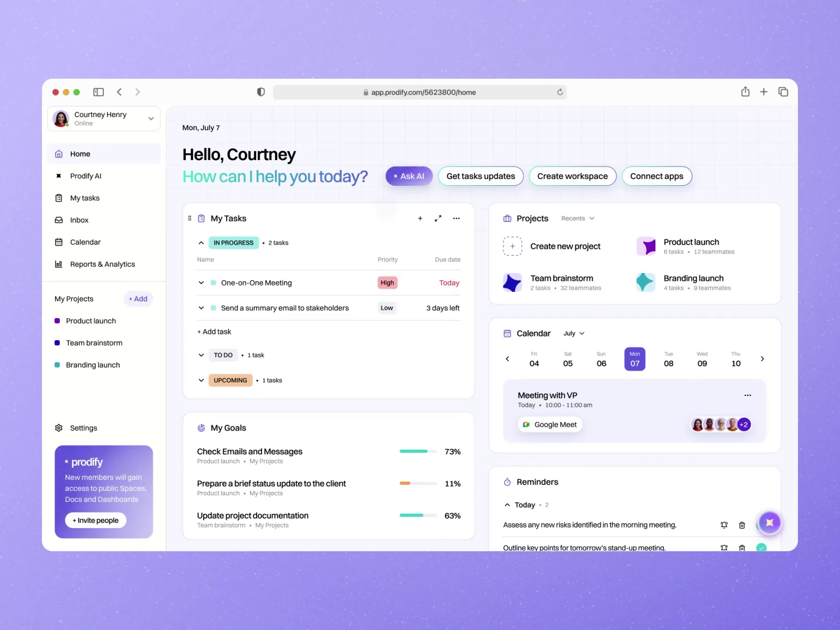Image resolution: width=840 pixels, height=630 pixels.
Task: Open the July month dropdown in Calendar
Action: tap(573, 333)
